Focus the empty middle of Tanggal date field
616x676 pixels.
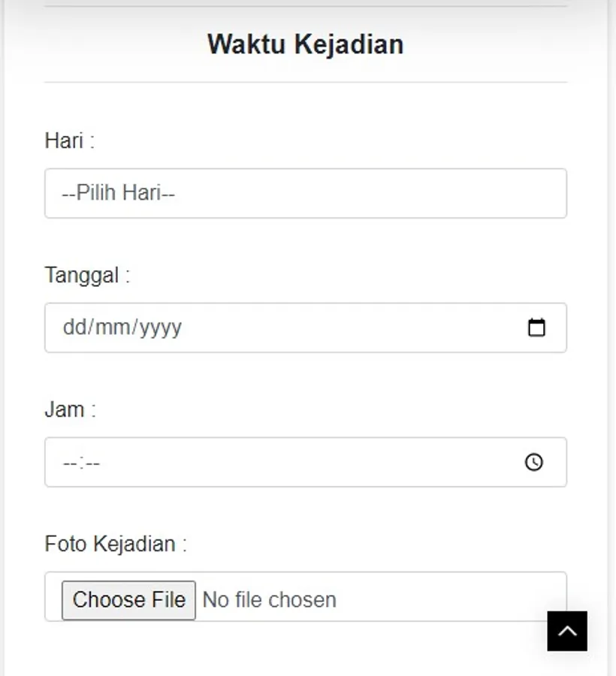coord(338,327)
